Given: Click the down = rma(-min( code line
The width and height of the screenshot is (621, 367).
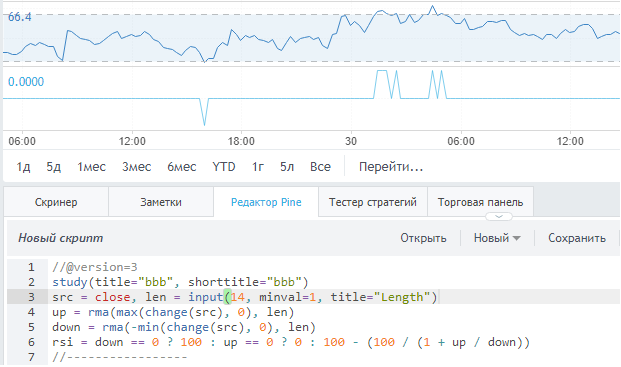Looking at the screenshot, I should pos(184,327).
